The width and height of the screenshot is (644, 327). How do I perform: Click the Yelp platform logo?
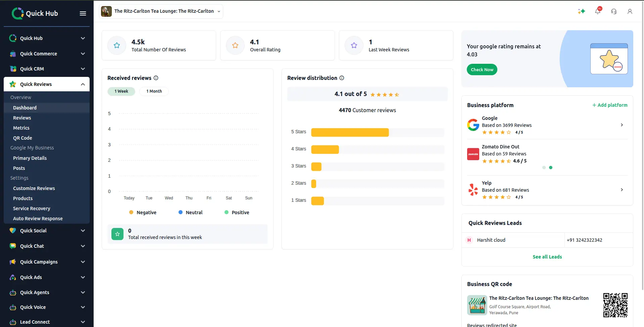point(473,190)
